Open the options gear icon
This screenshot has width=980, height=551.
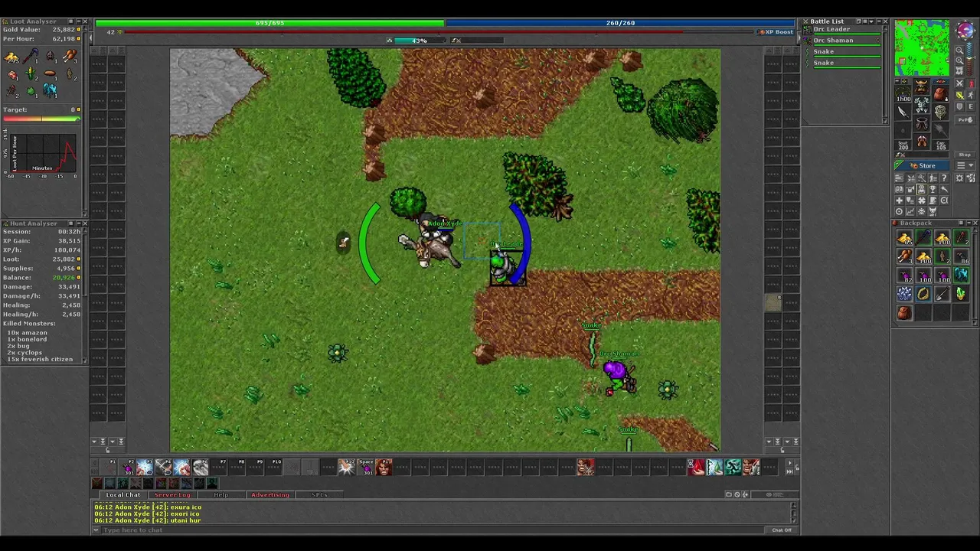959,178
